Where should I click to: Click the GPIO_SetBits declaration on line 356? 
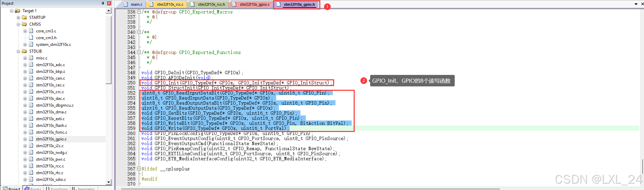click(x=219, y=113)
